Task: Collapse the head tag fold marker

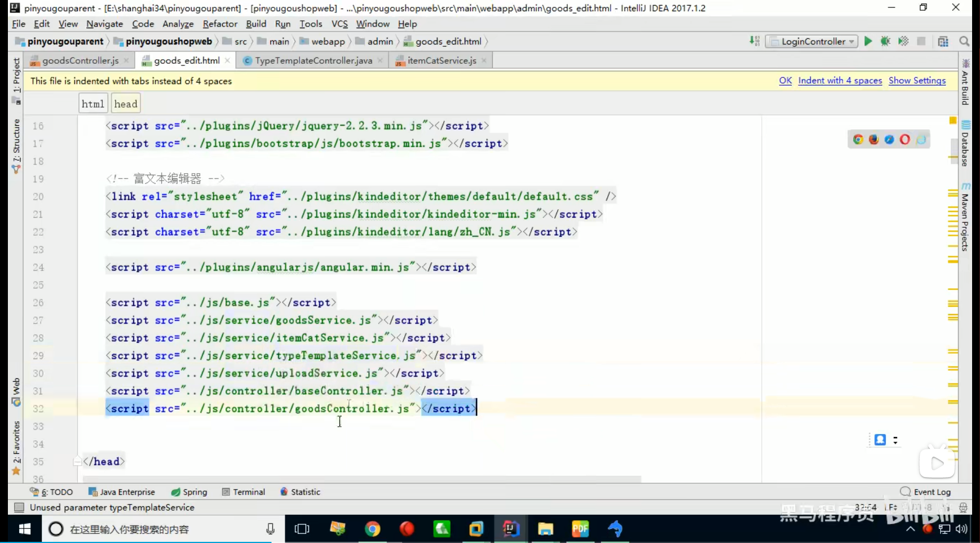Action: tap(77, 461)
